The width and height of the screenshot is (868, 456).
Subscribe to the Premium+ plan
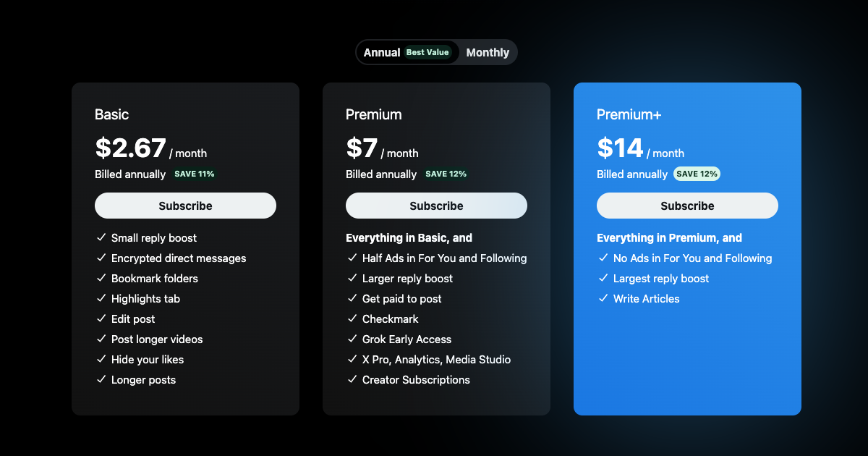click(687, 206)
